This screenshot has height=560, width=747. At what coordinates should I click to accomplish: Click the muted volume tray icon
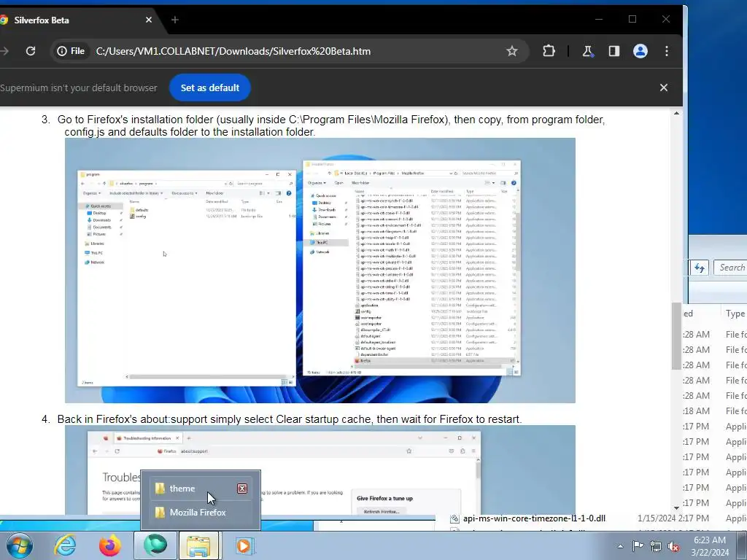pyautogui.click(x=673, y=546)
